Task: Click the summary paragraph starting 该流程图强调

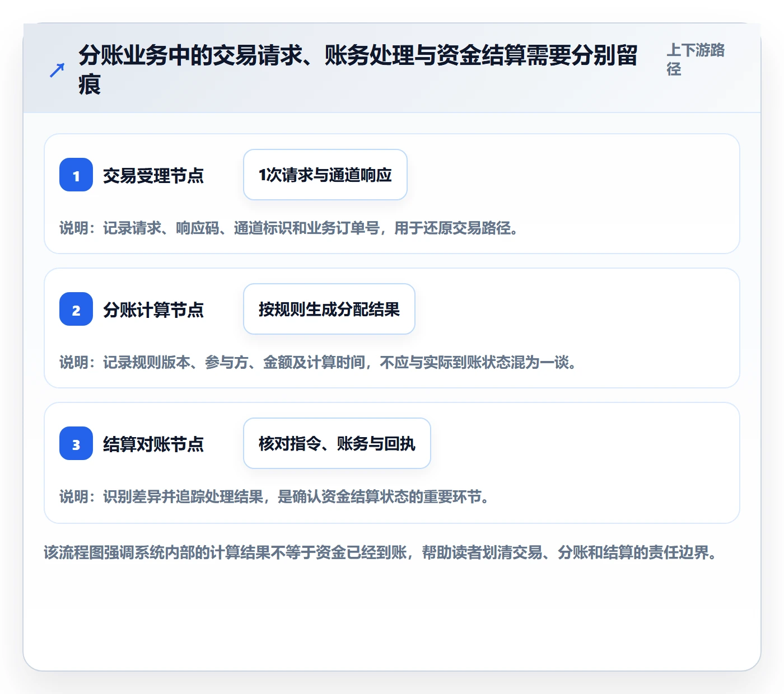Action: tap(381, 552)
